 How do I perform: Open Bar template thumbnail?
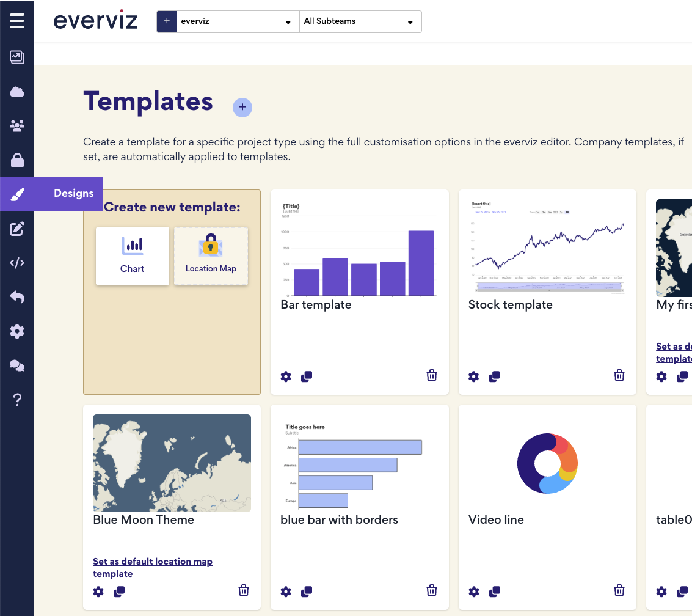(359, 249)
